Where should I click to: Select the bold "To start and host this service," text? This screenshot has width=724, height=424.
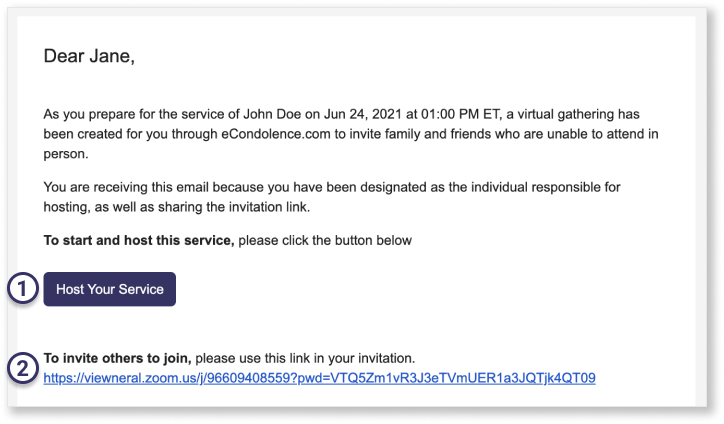(x=139, y=241)
